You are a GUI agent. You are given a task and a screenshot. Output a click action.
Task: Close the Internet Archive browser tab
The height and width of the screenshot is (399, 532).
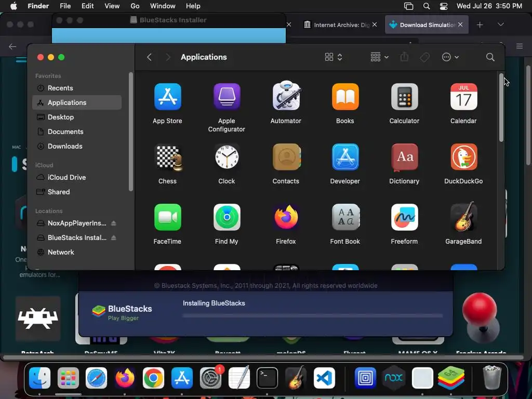click(375, 24)
